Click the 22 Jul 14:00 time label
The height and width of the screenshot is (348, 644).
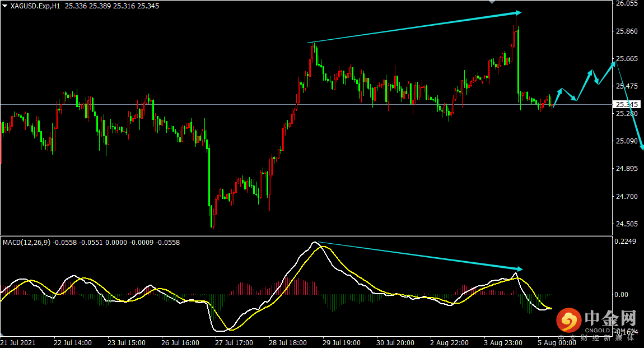(x=73, y=342)
